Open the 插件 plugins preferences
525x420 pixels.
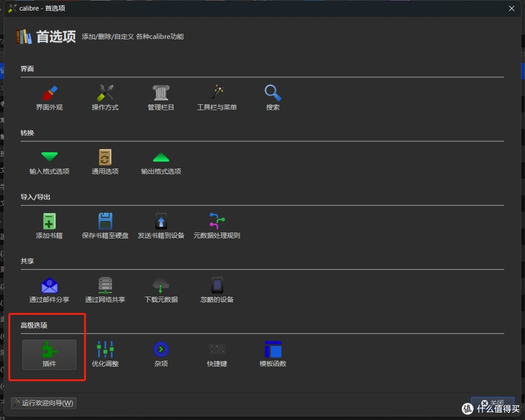pos(49,354)
